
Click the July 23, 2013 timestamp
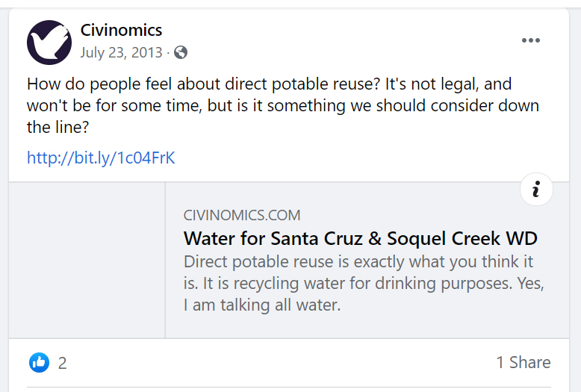click(121, 52)
